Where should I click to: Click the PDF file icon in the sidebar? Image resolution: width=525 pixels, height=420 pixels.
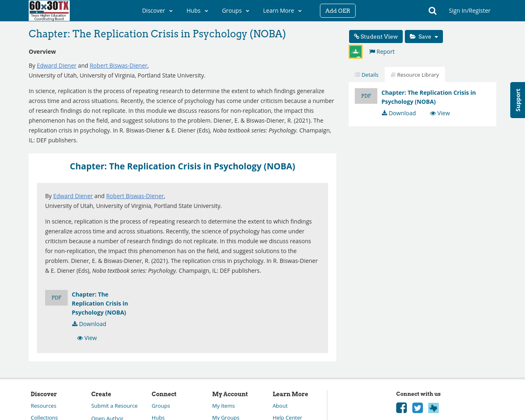click(365, 96)
